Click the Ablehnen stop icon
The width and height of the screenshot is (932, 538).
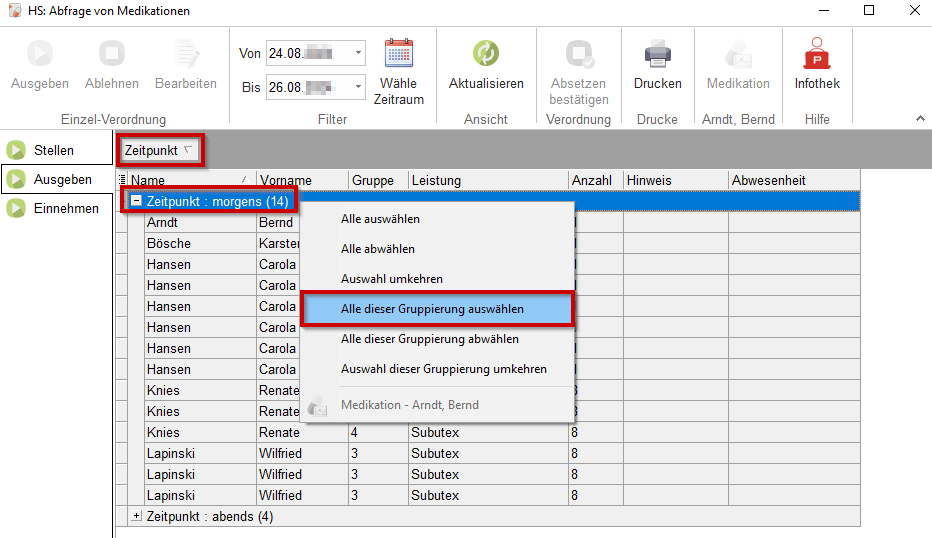click(x=112, y=54)
